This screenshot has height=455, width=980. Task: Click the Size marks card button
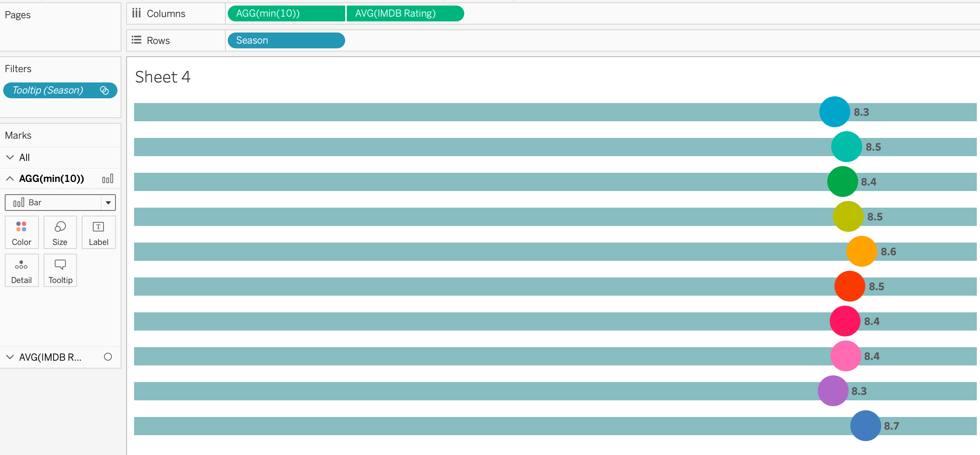pos(60,232)
